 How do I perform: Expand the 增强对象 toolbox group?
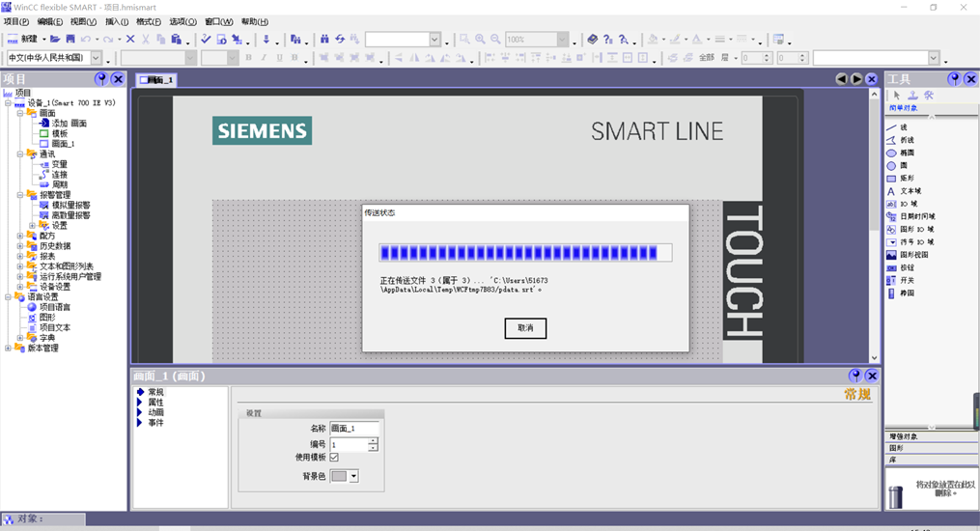[x=932, y=436]
